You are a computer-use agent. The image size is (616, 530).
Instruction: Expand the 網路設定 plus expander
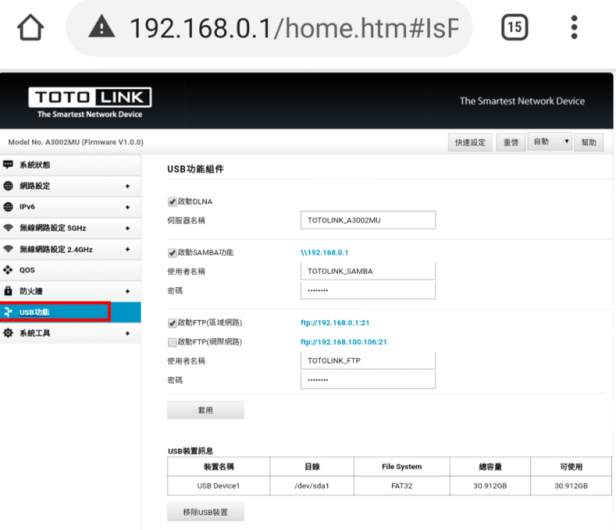(127, 186)
